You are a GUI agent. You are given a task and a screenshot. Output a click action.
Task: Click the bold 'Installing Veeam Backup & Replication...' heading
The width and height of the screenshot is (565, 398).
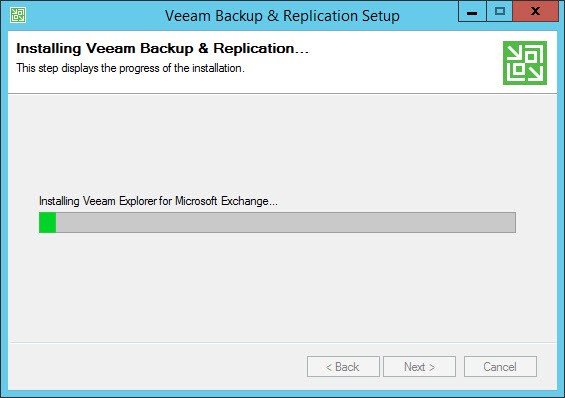click(163, 49)
